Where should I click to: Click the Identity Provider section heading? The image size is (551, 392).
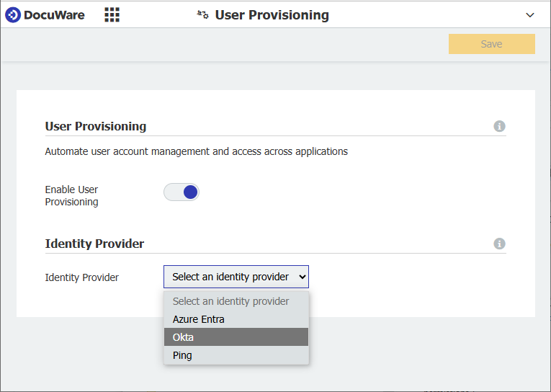[x=94, y=244]
